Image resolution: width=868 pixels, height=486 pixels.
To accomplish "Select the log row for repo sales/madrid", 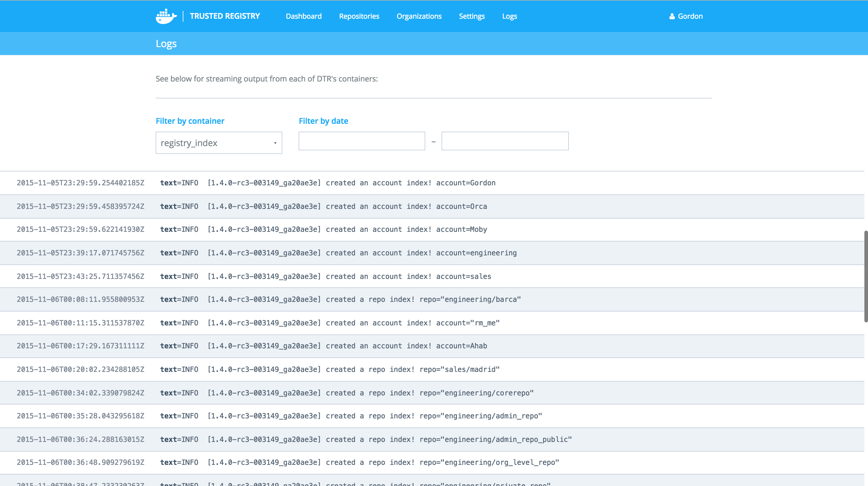I will (x=432, y=369).
